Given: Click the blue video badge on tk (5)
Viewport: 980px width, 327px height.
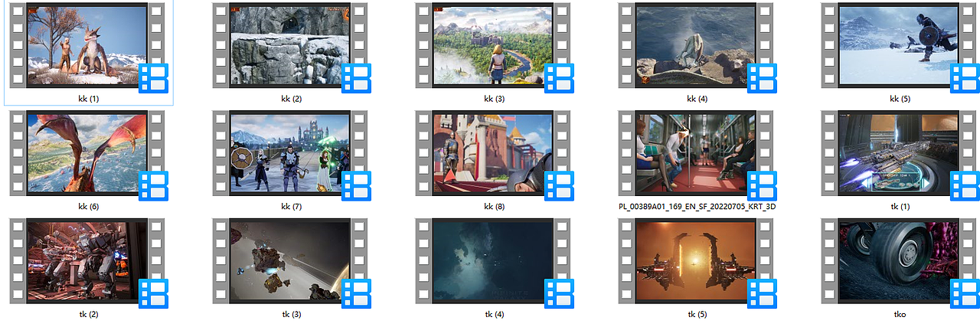Looking at the screenshot, I should pos(762,293).
